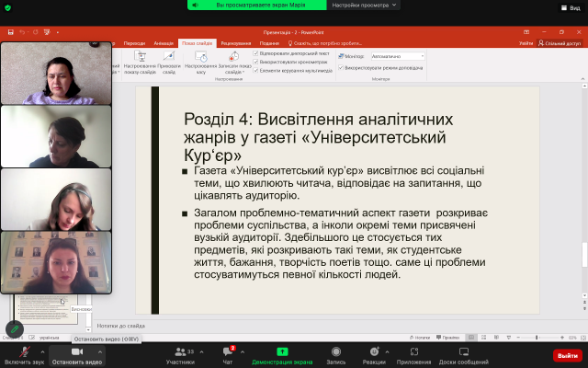Click the green Zoom encryption shield icon
The image size is (588, 368).
pos(7,7)
